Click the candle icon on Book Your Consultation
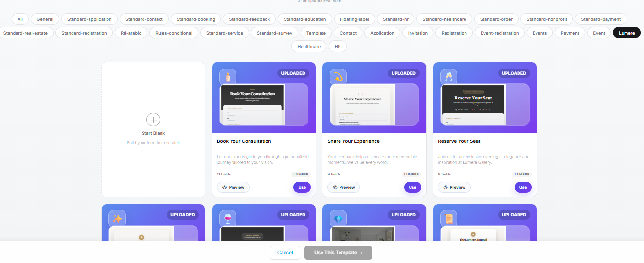 pyautogui.click(x=228, y=77)
